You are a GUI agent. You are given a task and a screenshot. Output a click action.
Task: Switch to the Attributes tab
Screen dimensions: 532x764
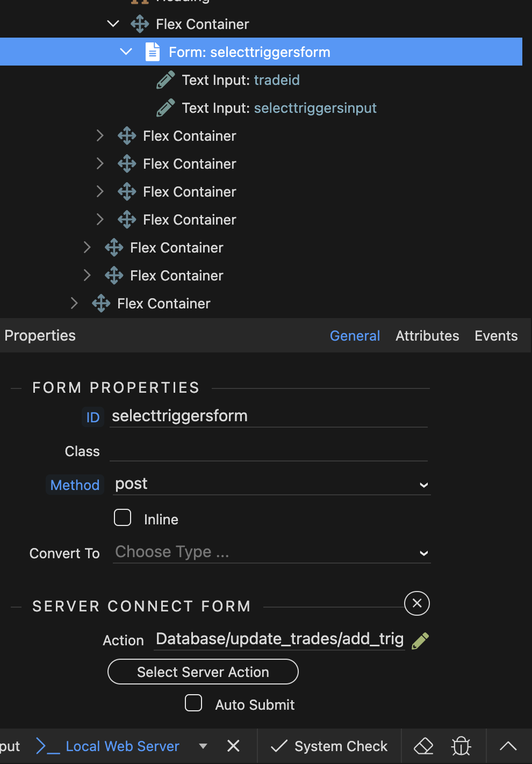click(x=427, y=336)
